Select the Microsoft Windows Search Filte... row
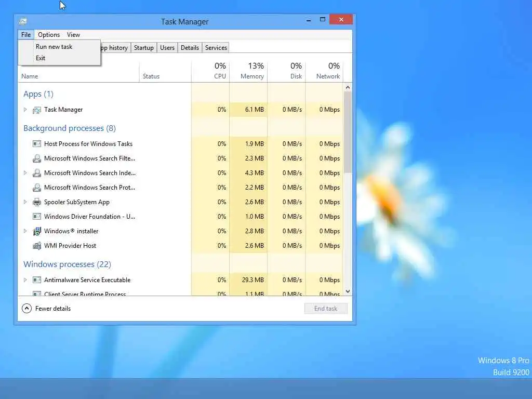 [x=180, y=158]
